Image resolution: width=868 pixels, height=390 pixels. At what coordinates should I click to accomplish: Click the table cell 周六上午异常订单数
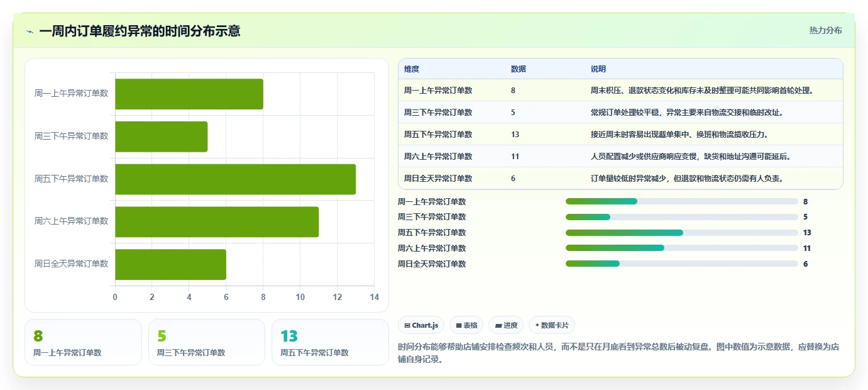438,157
